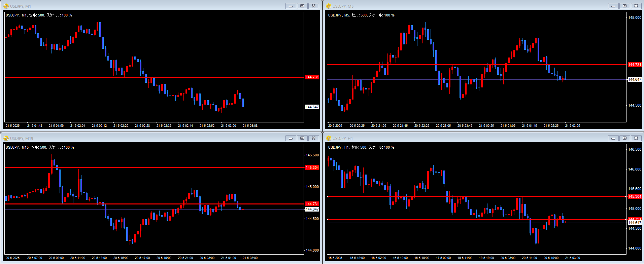Click the '21 5 03:05' time label in M5
This screenshot has height=264, width=644.
573,126
